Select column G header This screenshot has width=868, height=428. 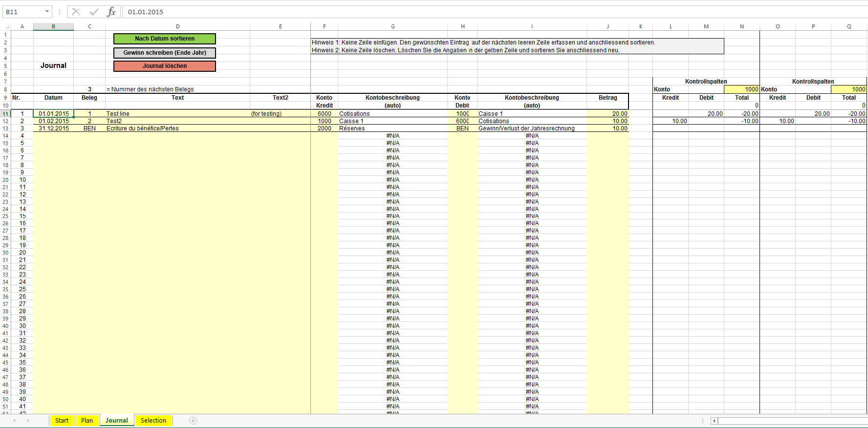click(x=392, y=26)
